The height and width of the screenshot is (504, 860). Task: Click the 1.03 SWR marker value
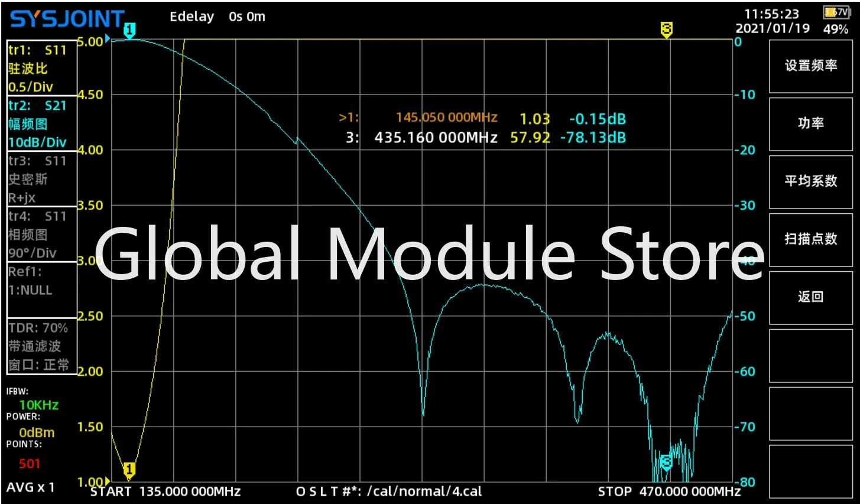[535, 119]
